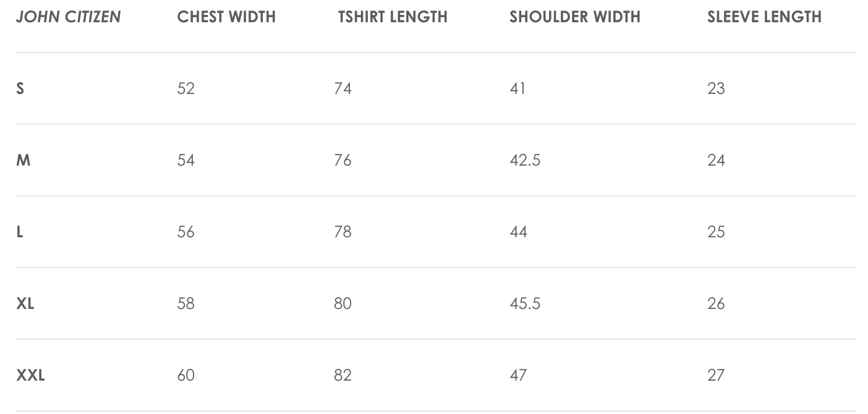The image size is (868, 414).
Task: Click the CHEST WIDTH column header
Action: (226, 17)
